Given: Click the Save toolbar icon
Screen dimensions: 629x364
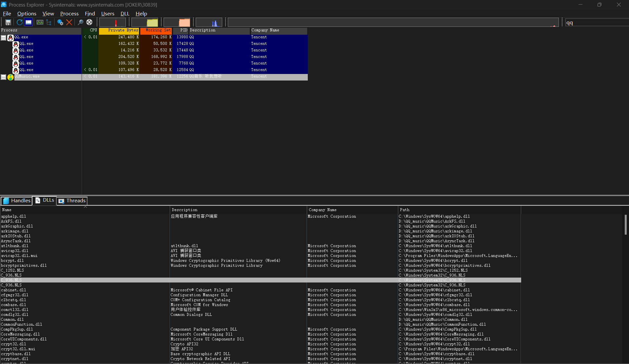Looking at the screenshot, I should pos(8,22).
